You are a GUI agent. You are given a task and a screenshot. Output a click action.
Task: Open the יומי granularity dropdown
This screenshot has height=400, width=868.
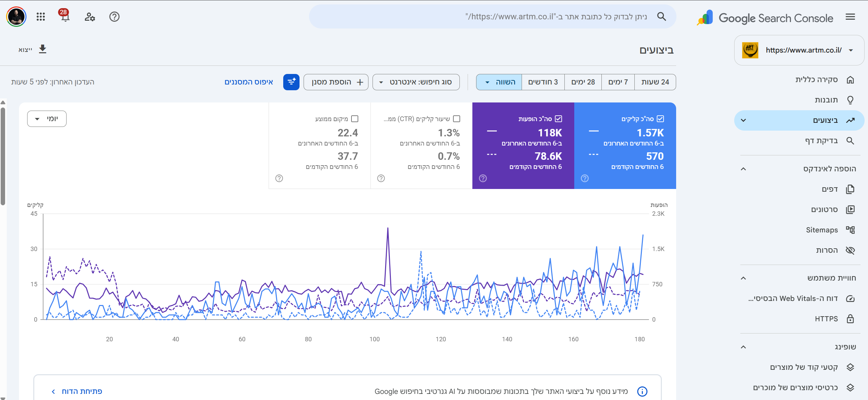click(47, 119)
